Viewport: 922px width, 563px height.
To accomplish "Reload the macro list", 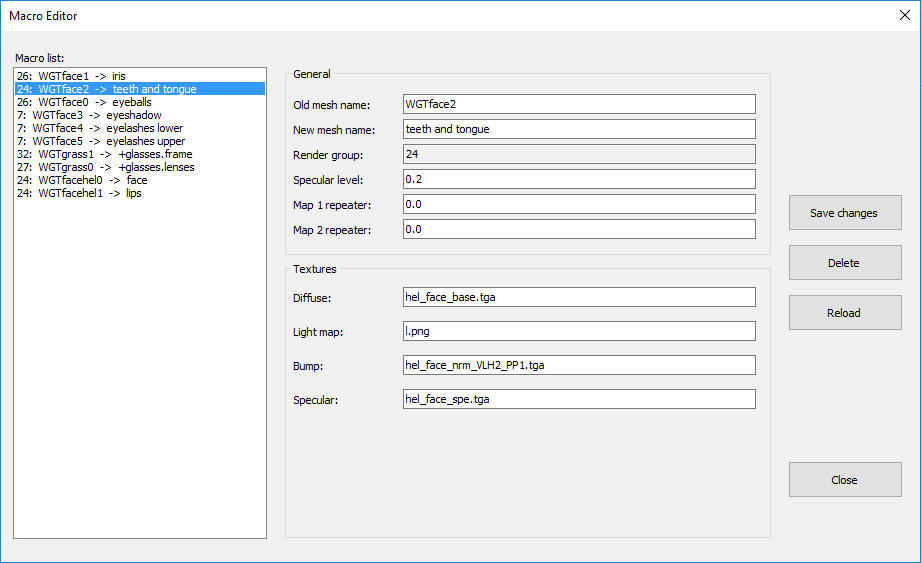I will click(845, 313).
